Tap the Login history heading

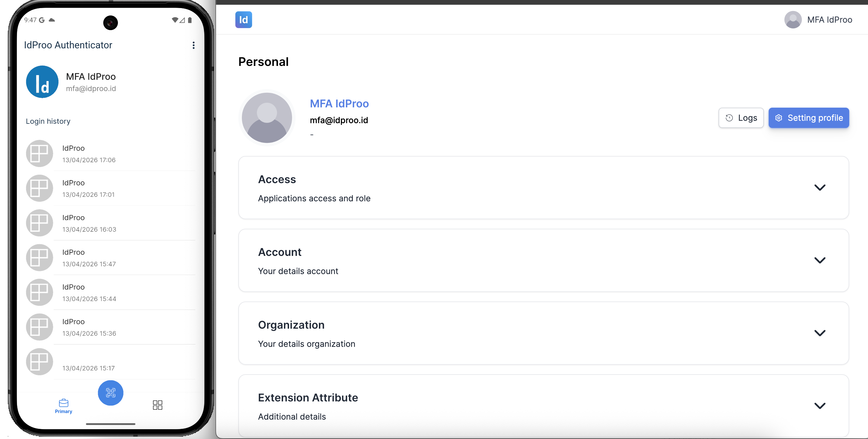point(48,121)
